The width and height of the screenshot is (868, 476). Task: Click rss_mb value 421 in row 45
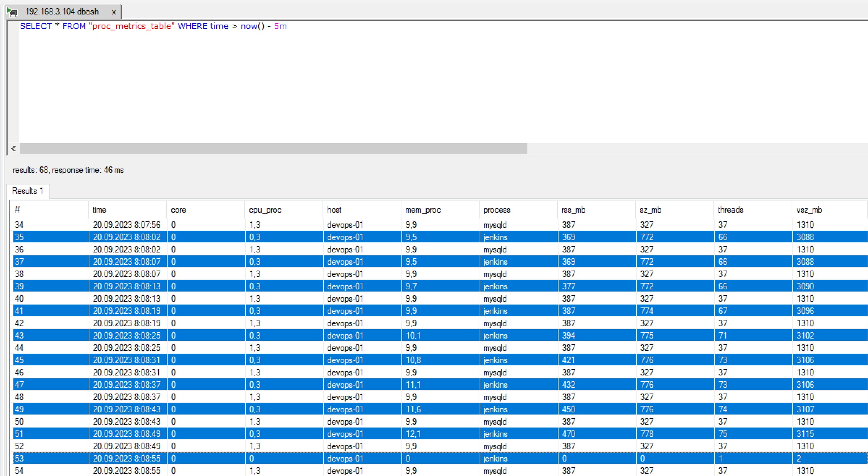568,360
